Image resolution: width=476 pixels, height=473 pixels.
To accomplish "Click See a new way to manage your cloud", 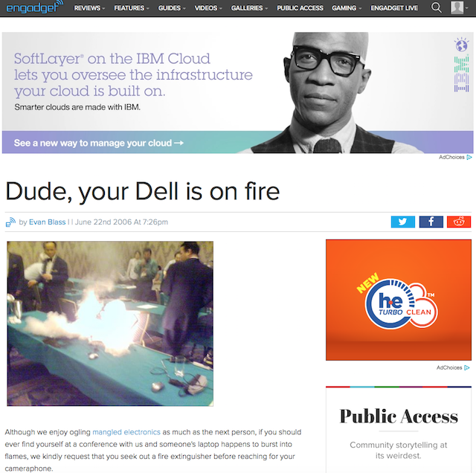I will (x=99, y=143).
